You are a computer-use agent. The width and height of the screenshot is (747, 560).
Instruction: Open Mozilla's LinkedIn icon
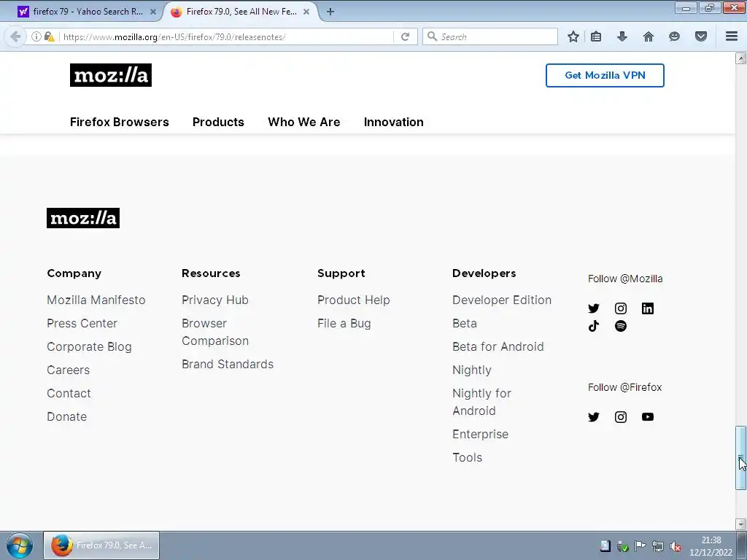point(648,308)
